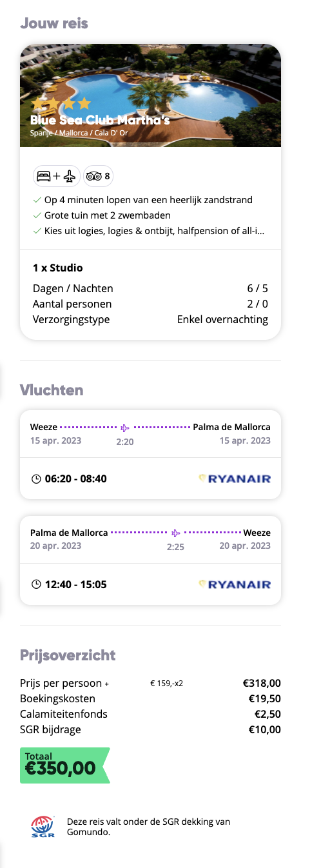
Task: Click the purple airplane icon on return route
Action: 175,533
